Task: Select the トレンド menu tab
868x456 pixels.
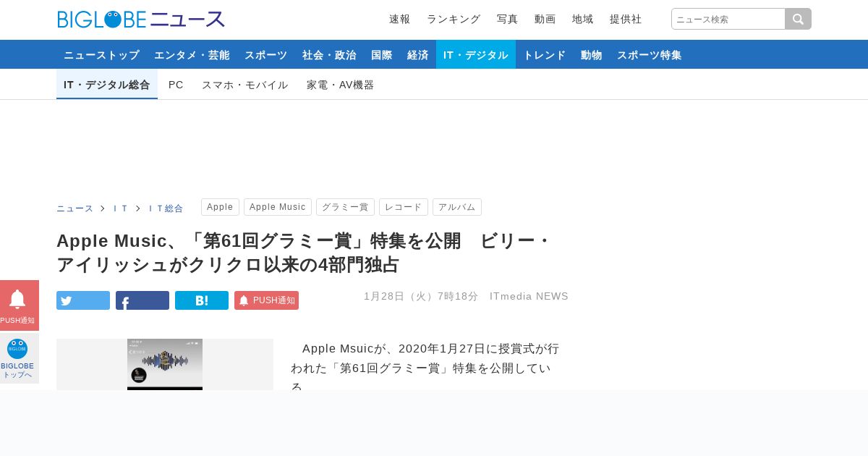Action: pos(545,54)
